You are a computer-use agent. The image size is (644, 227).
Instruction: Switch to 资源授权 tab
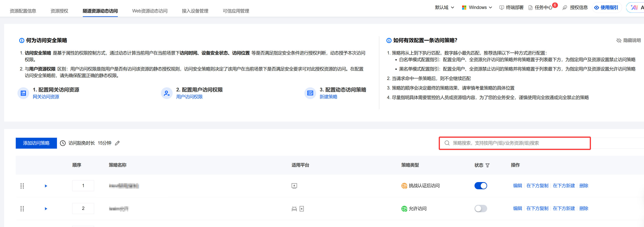coord(59,11)
